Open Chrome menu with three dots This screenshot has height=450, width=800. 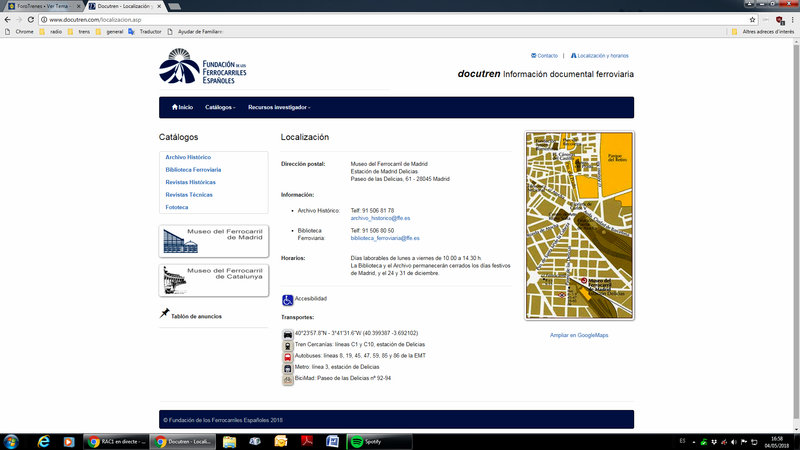(x=792, y=19)
